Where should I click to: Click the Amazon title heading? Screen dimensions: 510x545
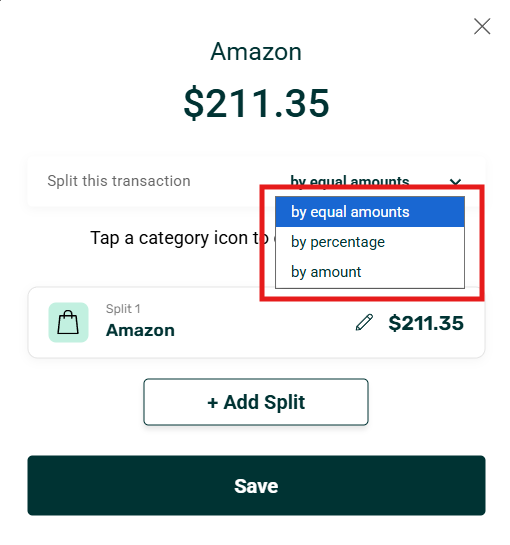point(256,52)
